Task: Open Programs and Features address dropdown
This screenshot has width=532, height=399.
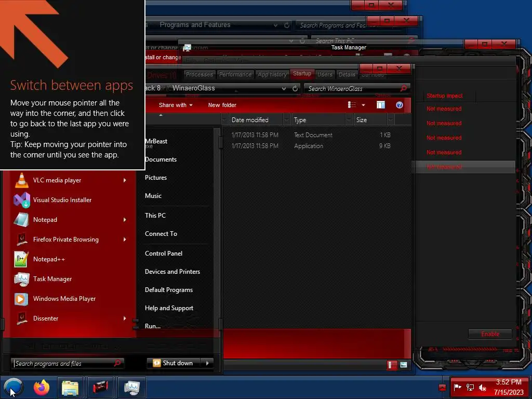Action: [x=275, y=25]
